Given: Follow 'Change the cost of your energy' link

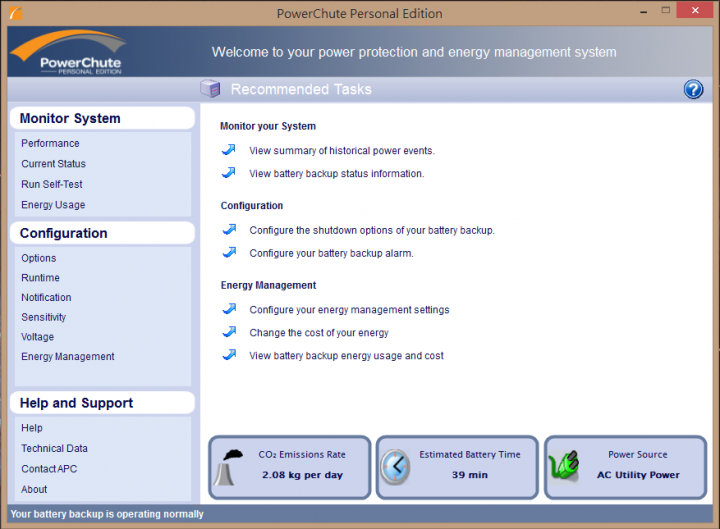Looking at the screenshot, I should pyautogui.click(x=319, y=332).
